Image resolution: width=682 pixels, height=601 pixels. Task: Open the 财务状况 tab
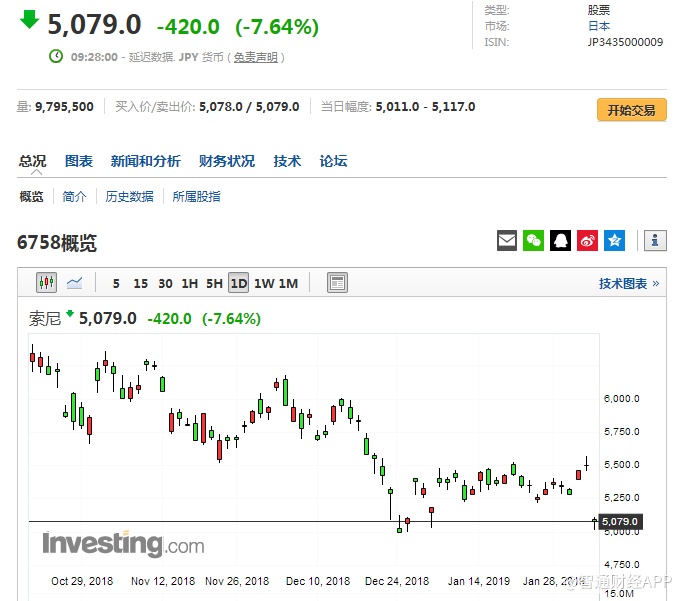[226, 161]
